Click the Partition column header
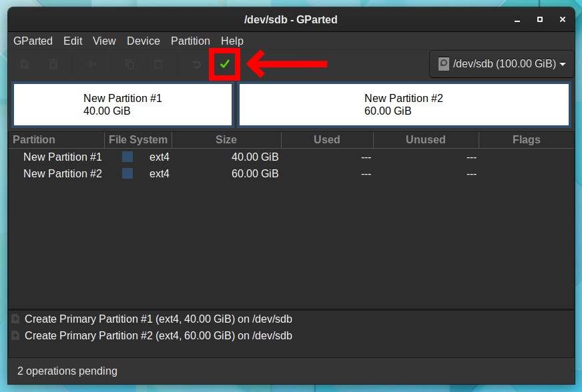582x392 pixels. (57, 140)
